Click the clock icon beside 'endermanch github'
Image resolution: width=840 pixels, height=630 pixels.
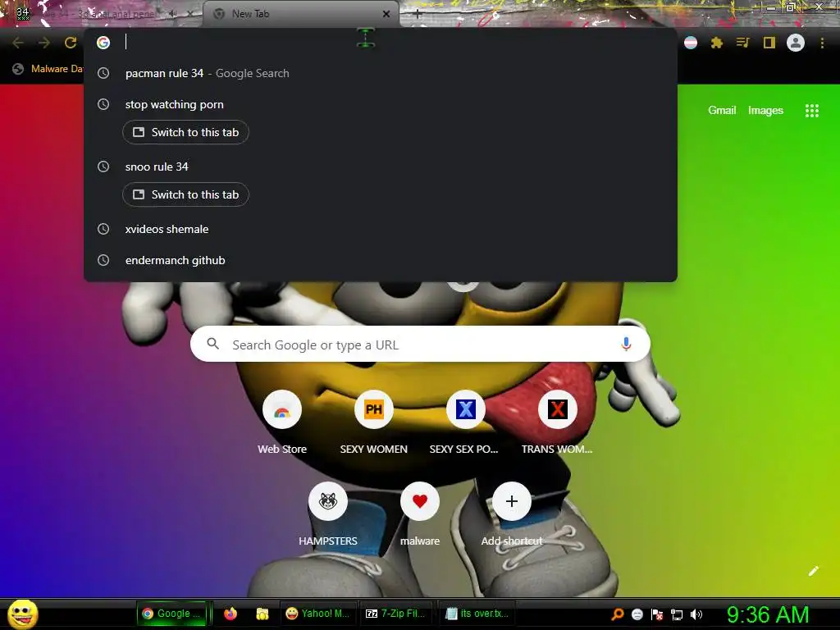click(103, 260)
